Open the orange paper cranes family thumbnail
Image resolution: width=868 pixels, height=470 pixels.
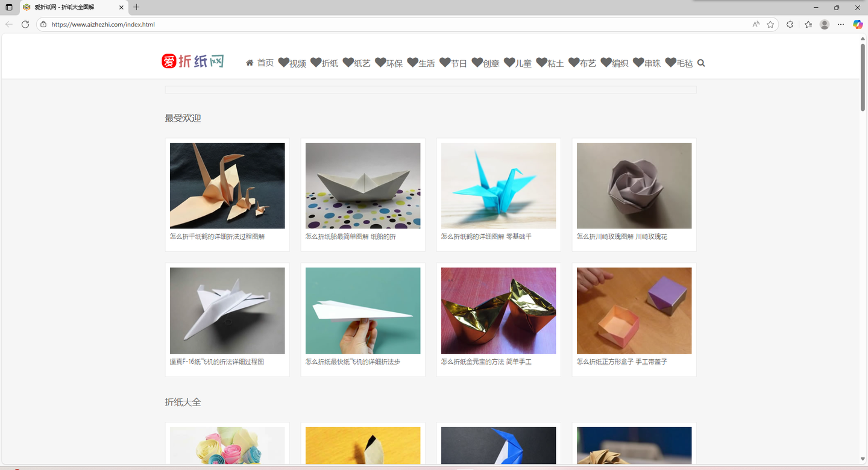(x=227, y=186)
